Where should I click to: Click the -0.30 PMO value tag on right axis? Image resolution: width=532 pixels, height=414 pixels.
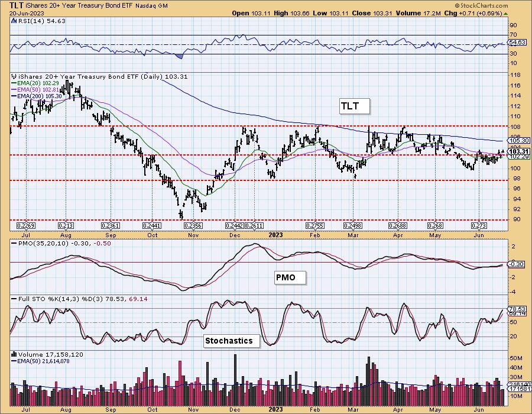coord(517,264)
